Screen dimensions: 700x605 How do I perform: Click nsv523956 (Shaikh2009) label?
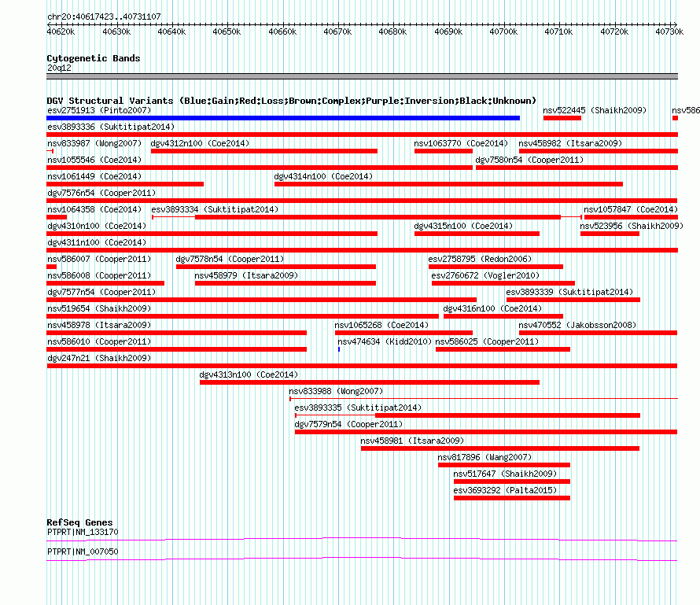pyautogui.click(x=632, y=226)
